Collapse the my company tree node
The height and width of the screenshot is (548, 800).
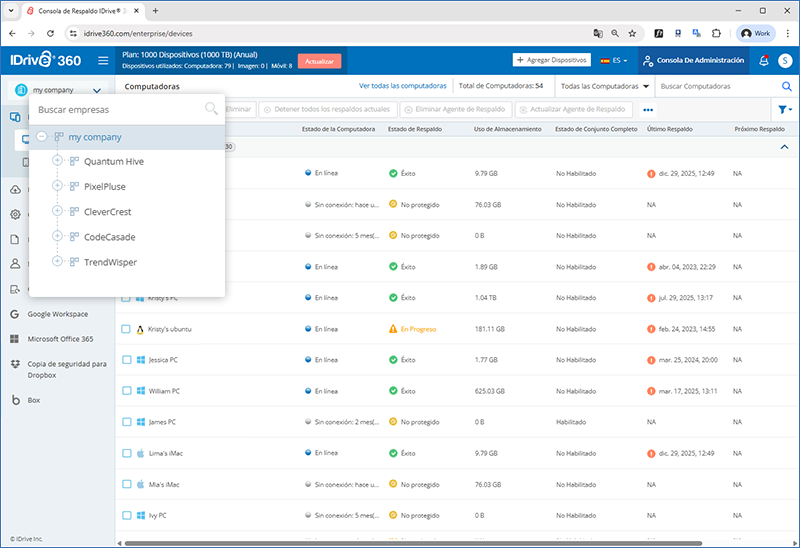click(x=42, y=137)
